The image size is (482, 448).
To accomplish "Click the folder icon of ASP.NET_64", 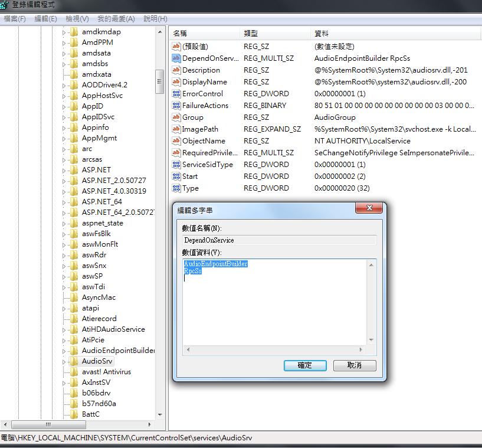I will (x=74, y=202).
